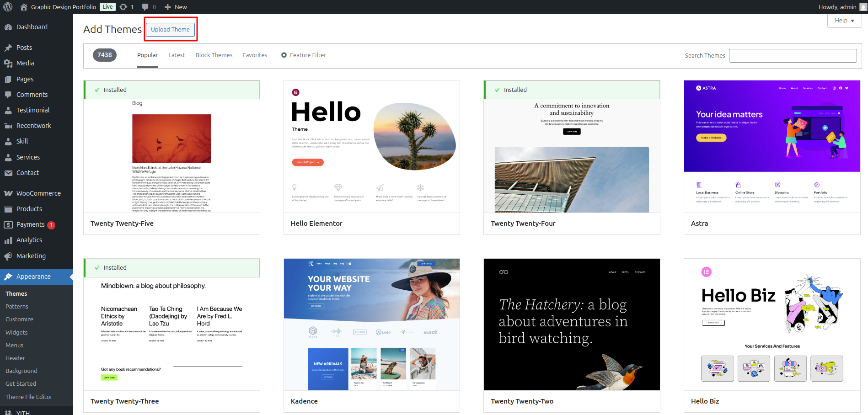Select the Favorites themes filter
Image resolution: width=868 pixels, height=415 pixels.
click(x=255, y=55)
